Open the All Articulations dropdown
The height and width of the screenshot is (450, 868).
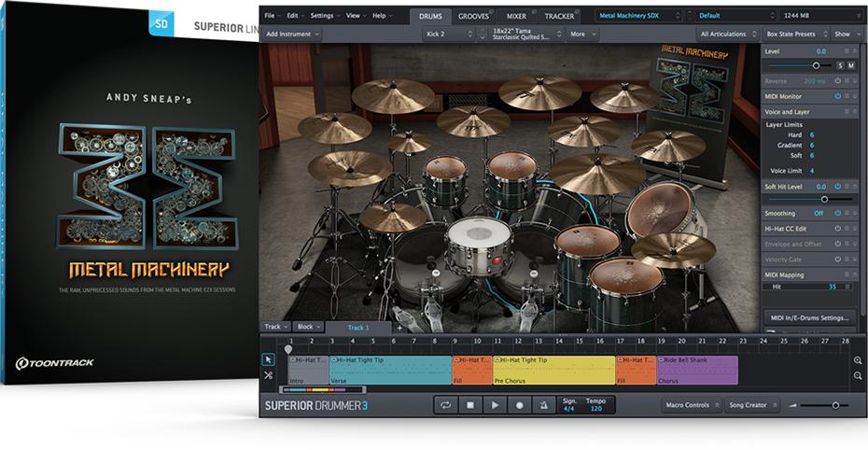click(725, 34)
